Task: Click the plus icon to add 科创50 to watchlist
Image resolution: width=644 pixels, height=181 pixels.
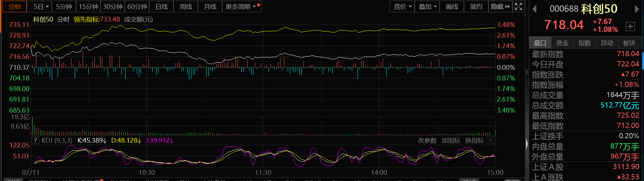Action: (x=630, y=26)
